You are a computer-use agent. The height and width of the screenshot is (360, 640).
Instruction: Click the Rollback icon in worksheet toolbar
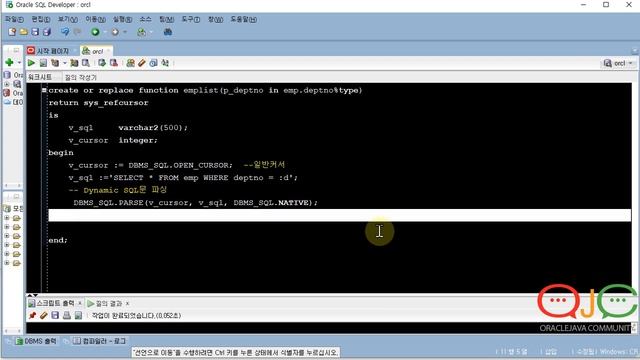click(114, 63)
